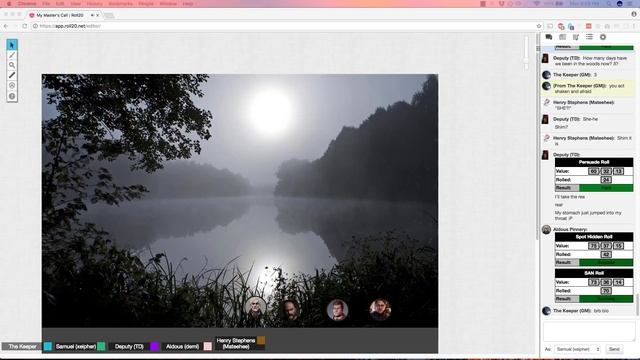The image size is (640, 360).
Task: Open the History menu
Action: [x=94, y=4]
